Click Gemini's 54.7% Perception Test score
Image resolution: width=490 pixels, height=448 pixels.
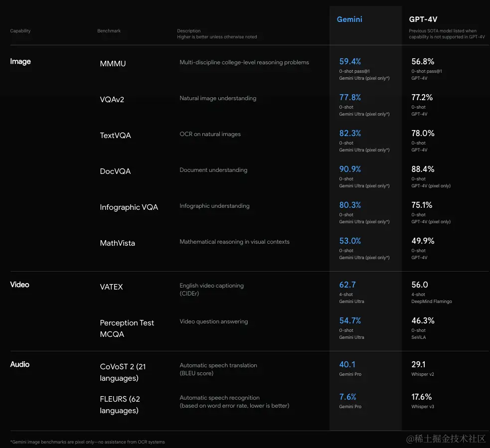point(350,321)
